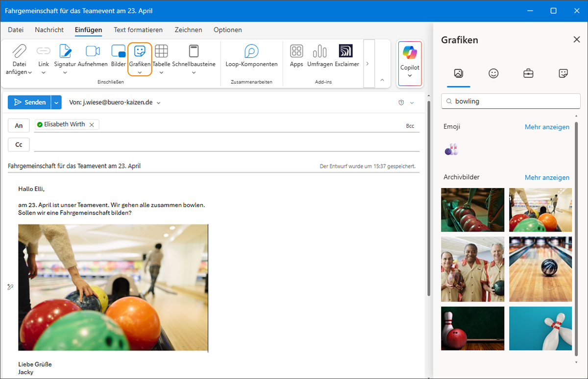Open the Copilot dropdown menu
This screenshot has width=588, height=379.
coord(410,75)
